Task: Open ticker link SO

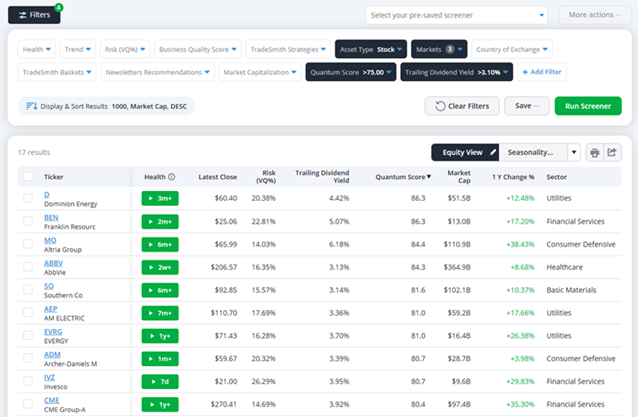Action: [x=49, y=286]
